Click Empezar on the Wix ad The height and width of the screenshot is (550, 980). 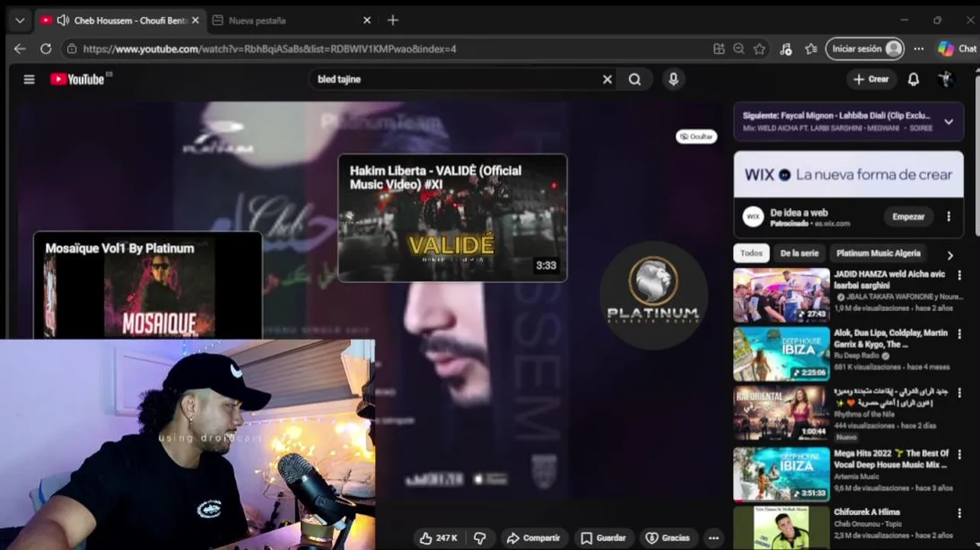coord(908,217)
